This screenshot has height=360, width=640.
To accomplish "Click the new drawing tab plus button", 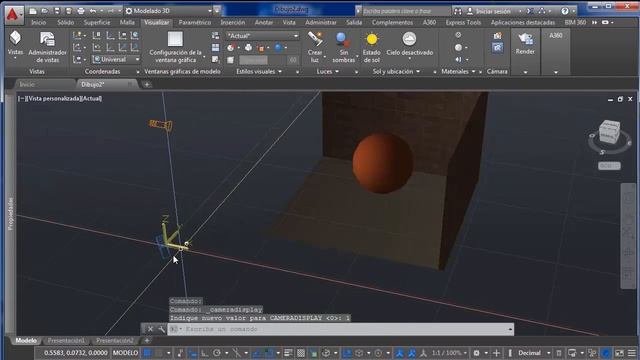I will tap(147, 84).
